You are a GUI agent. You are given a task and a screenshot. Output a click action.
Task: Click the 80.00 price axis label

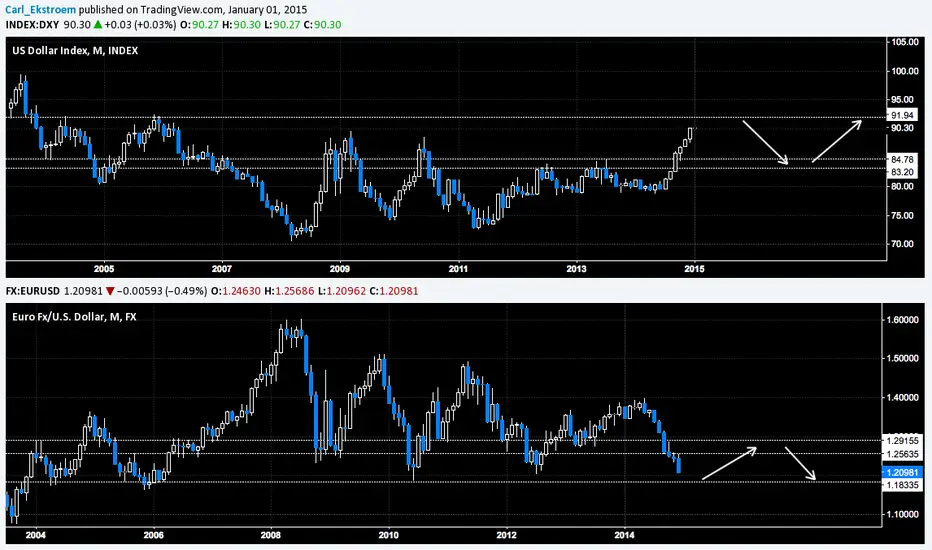[903, 186]
